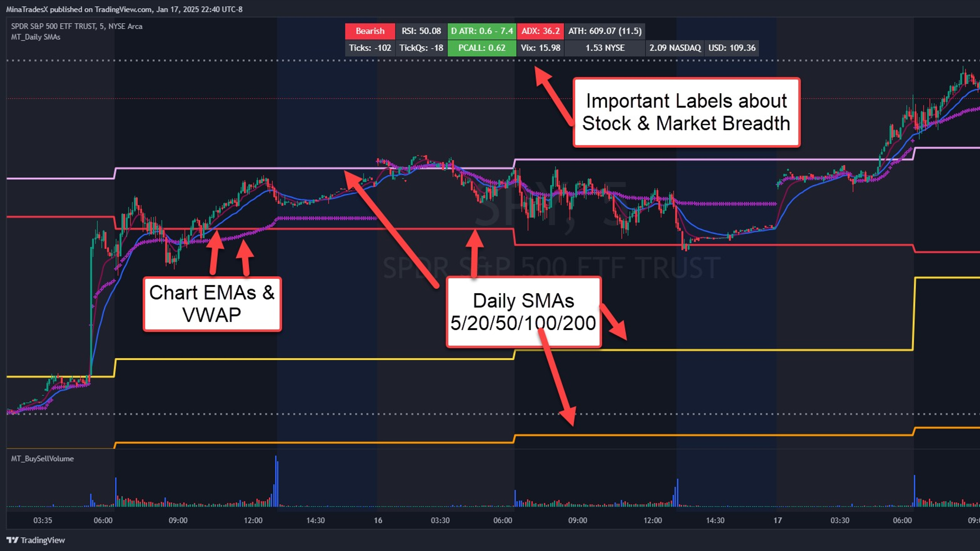Click the 03:35 time axis label
980x551 pixels.
(42, 520)
